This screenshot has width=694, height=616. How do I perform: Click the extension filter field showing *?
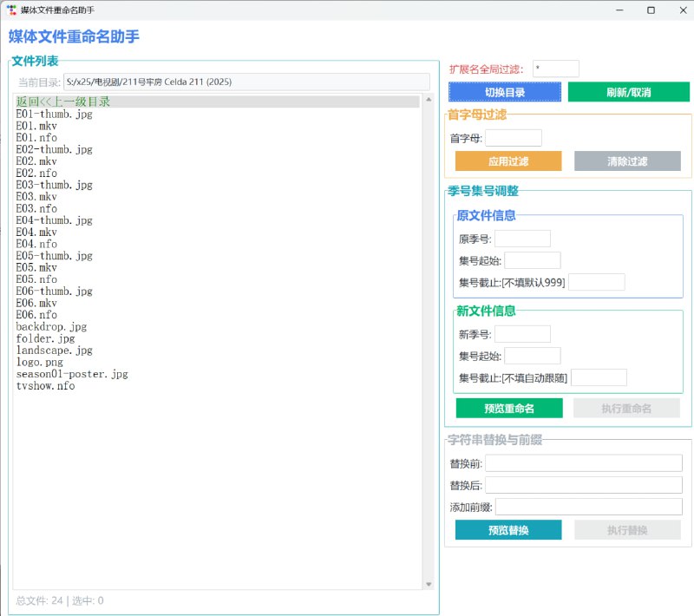[555, 68]
